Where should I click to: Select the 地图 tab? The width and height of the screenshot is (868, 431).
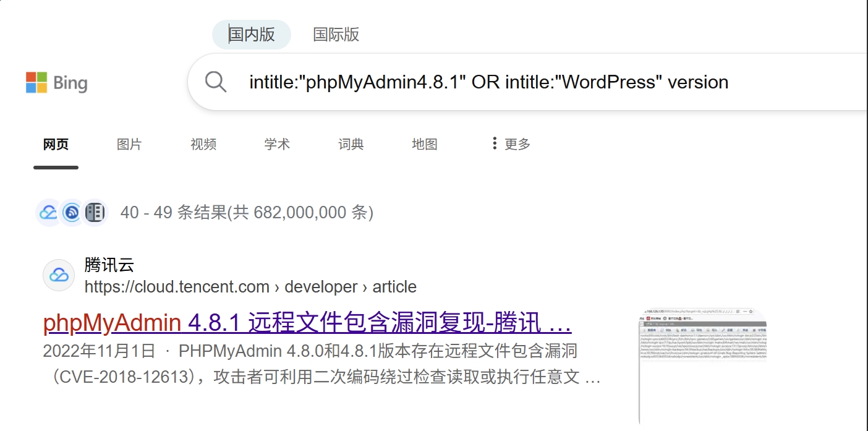coord(425,144)
